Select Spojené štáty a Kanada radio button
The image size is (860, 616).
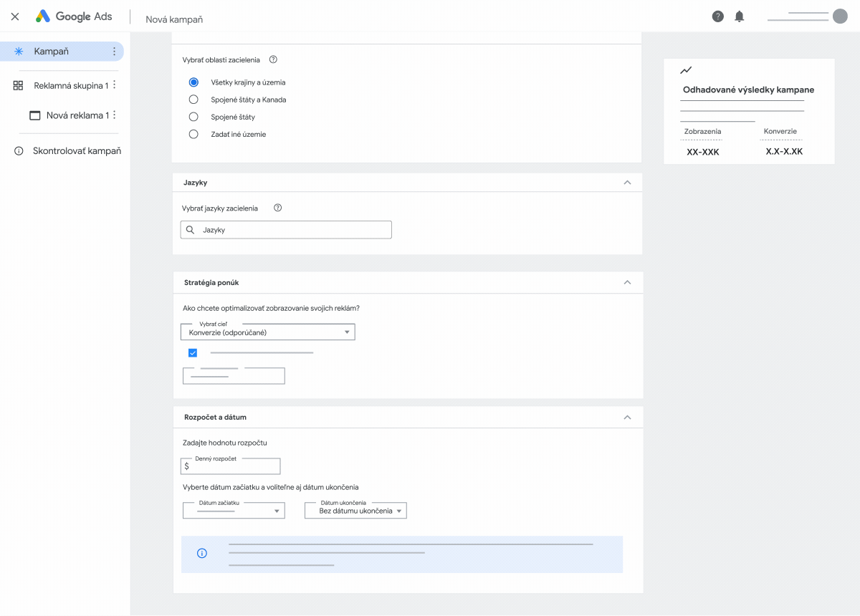(193, 100)
